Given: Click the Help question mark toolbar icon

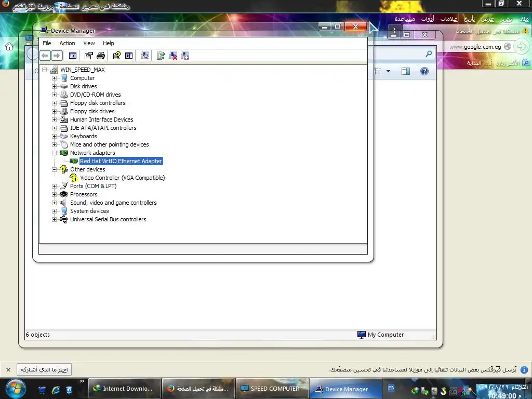Looking at the screenshot, I should [117, 56].
